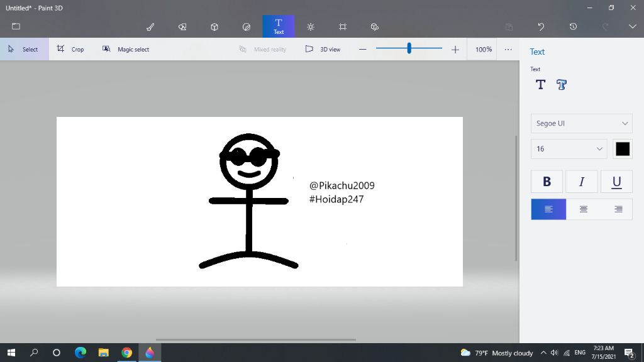Collapse the top toolbar via the chevron
The height and width of the screenshot is (362, 644).
coord(631,26)
